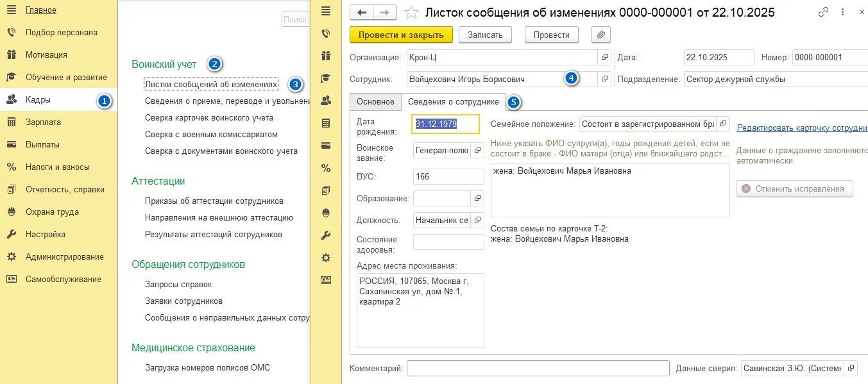Viewport: 868px width, 384px height.
Task: Go forward with the right arrow button
Action: (x=386, y=12)
